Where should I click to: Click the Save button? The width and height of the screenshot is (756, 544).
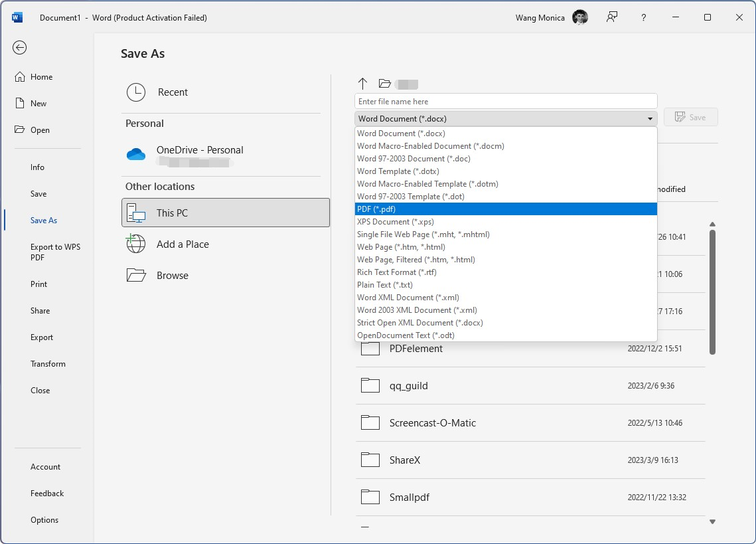point(690,118)
